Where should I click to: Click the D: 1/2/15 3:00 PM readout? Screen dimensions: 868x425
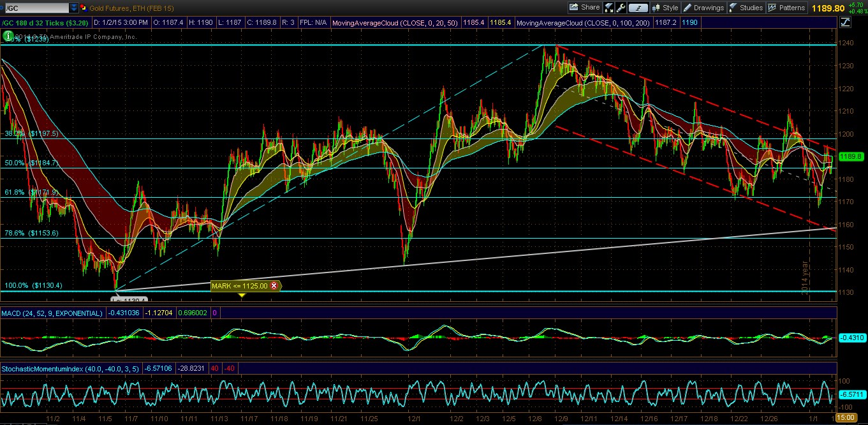coord(122,22)
